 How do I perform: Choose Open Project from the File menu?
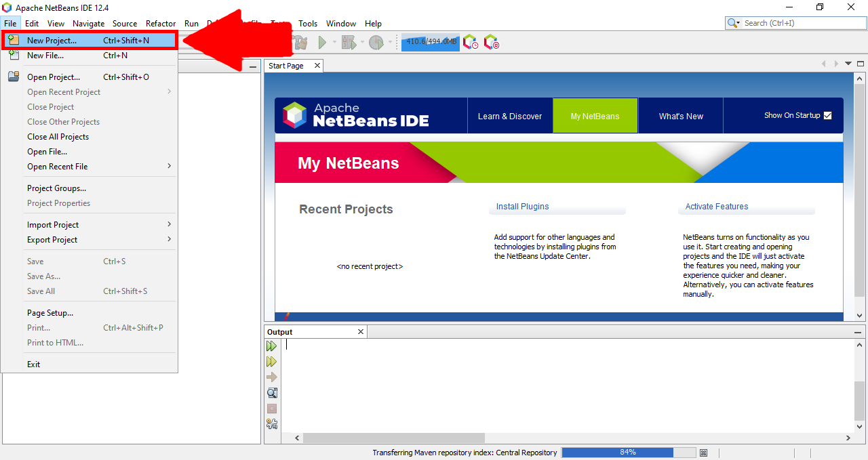[x=90, y=77]
